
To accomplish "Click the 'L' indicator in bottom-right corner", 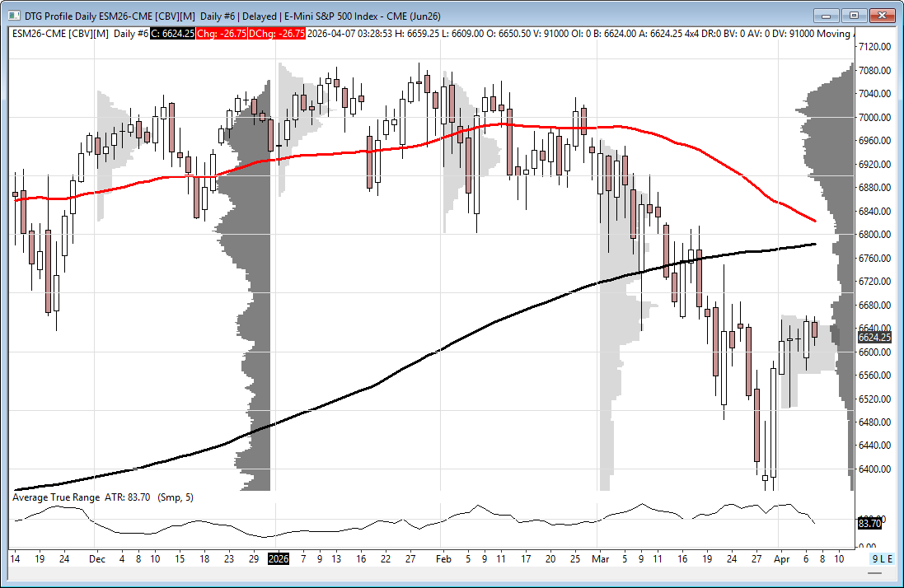I will tap(883, 559).
